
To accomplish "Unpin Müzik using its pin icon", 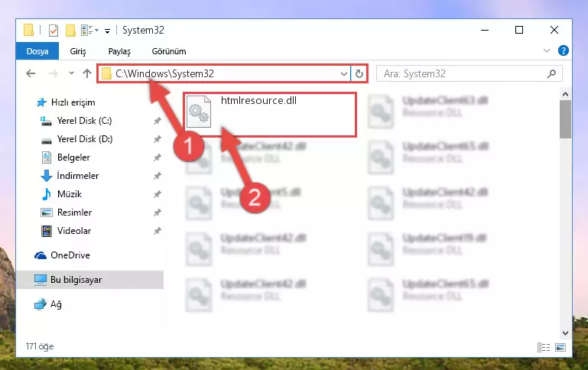I will (157, 194).
